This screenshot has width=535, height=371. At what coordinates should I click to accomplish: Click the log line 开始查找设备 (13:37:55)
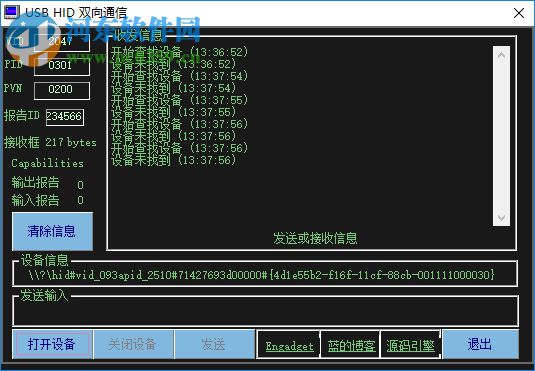click(x=179, y=100)
